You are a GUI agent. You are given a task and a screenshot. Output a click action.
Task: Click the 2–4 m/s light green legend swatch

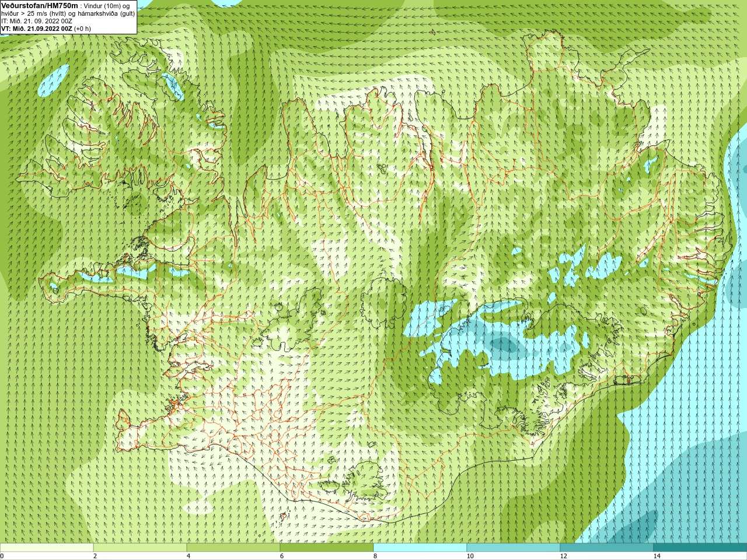click(140, 548)
